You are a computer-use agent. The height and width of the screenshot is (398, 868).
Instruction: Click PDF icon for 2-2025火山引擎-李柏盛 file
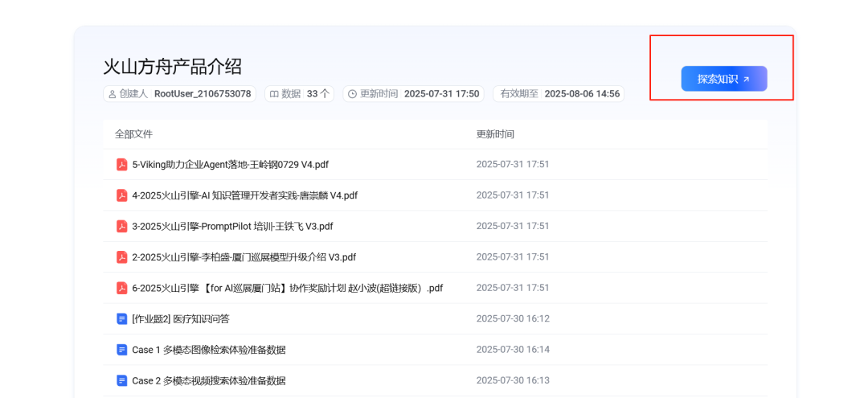pos(122,256)
